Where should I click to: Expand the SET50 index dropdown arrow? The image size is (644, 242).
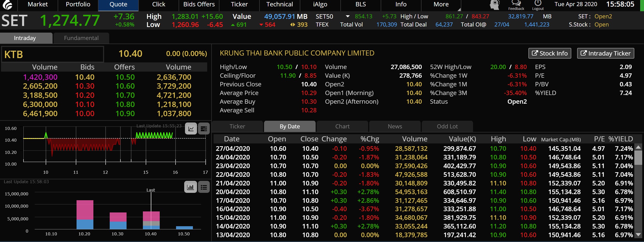pos(348,17)
